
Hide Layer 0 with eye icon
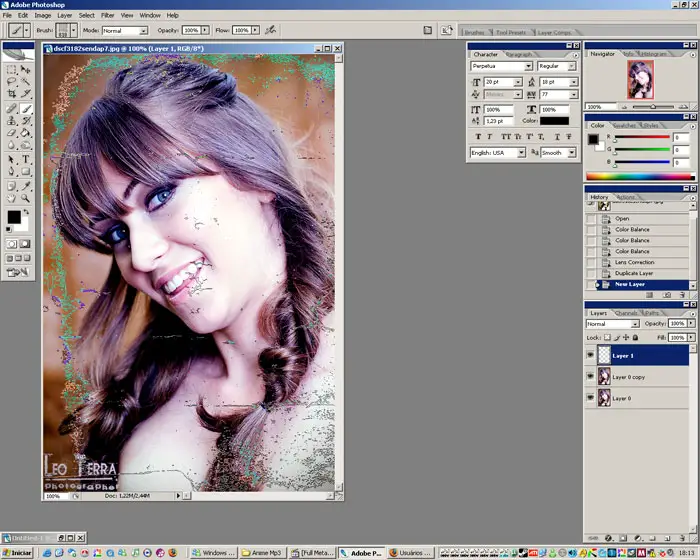pyautogui.click(x=590, y=398)
